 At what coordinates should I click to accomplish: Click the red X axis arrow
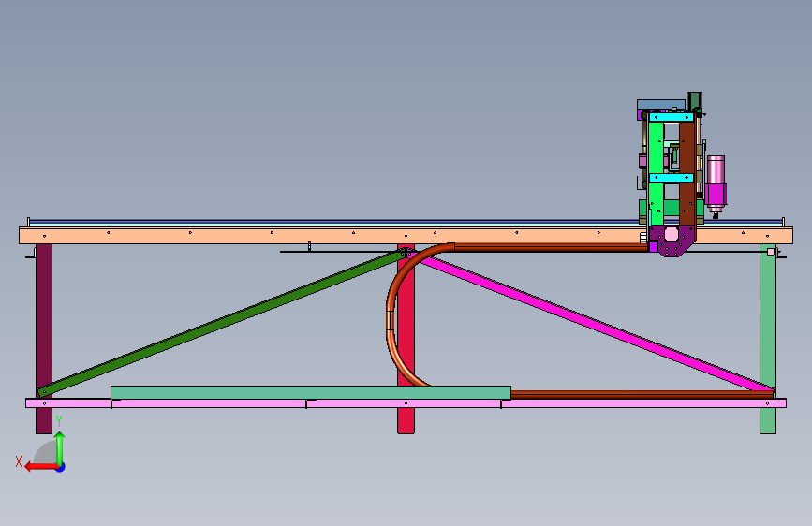click(41, 467)
